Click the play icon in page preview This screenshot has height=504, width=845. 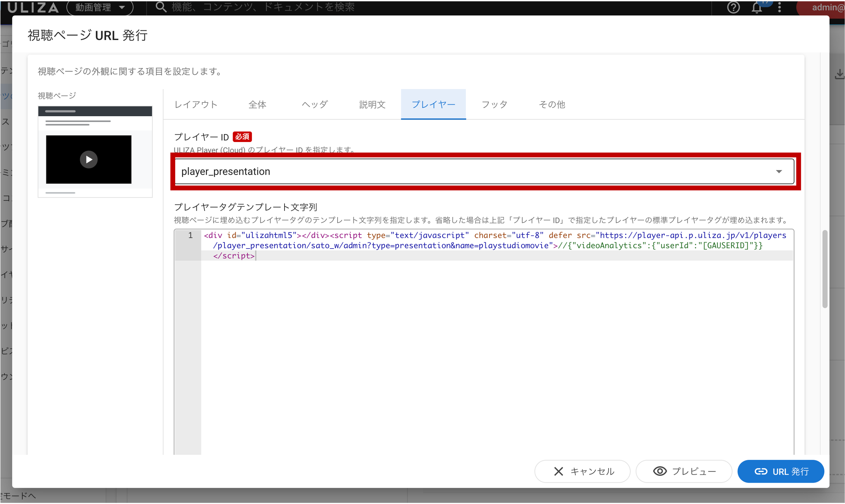[89, 160]
